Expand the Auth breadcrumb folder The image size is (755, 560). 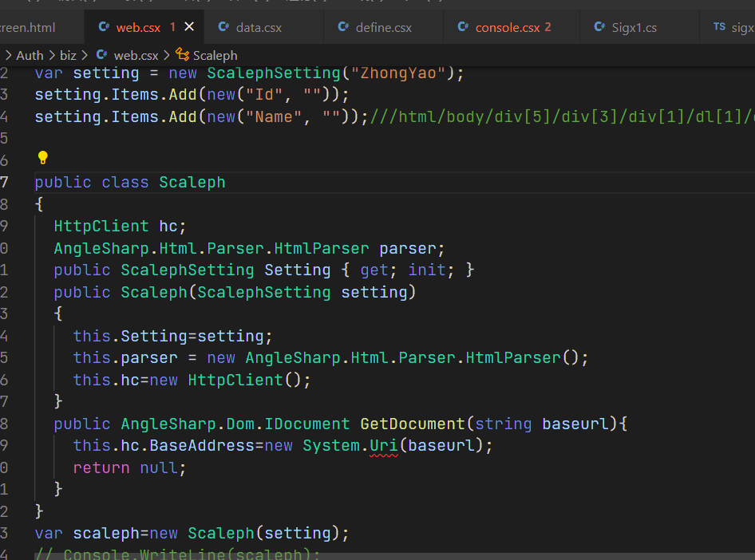[x=30, y=55]
